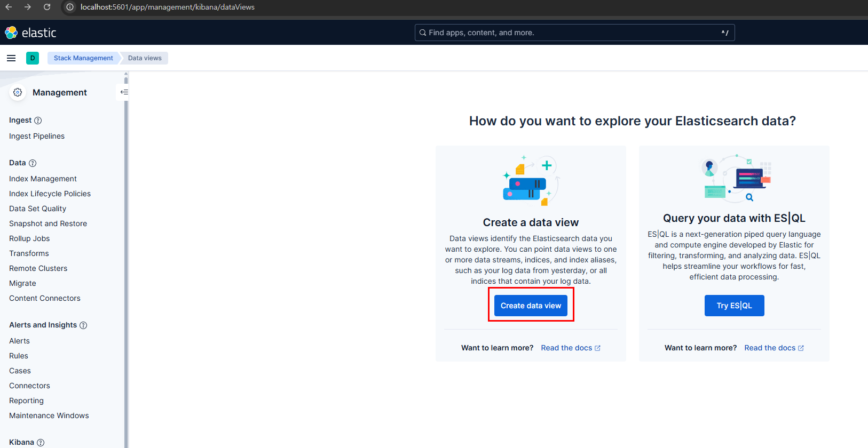The image size is (868, 448).
Task: Click the Create a data view illustration
Action: pos(531,181)
